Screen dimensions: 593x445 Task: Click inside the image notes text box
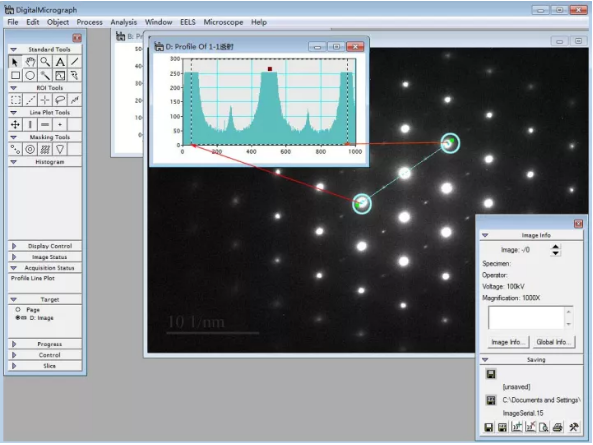coord(526,318)
